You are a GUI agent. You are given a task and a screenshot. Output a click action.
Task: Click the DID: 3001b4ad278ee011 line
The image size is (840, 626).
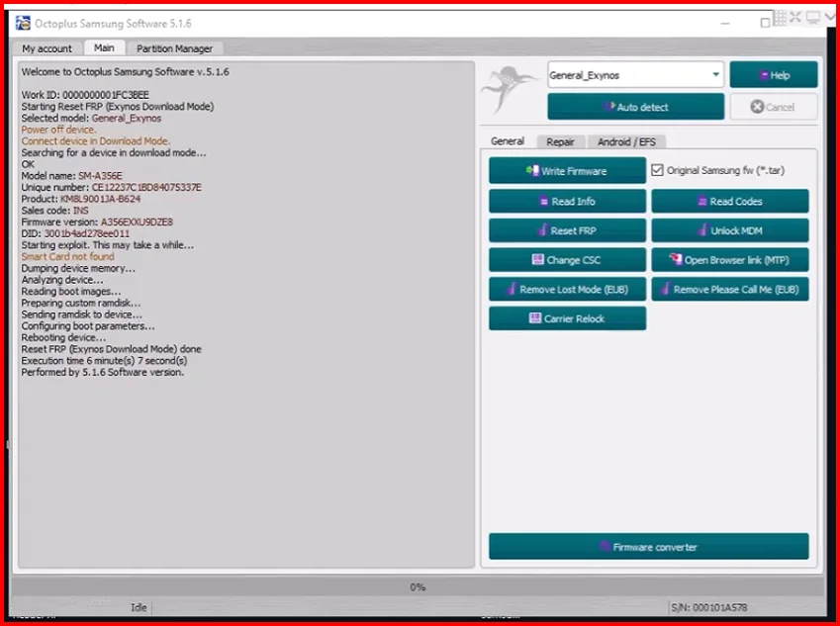click(75, 233)
